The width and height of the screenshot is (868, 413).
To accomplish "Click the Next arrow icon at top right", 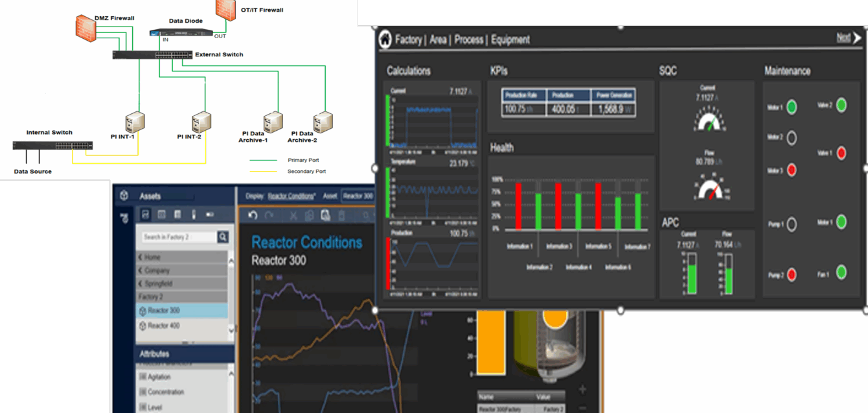I will [856, 38].
